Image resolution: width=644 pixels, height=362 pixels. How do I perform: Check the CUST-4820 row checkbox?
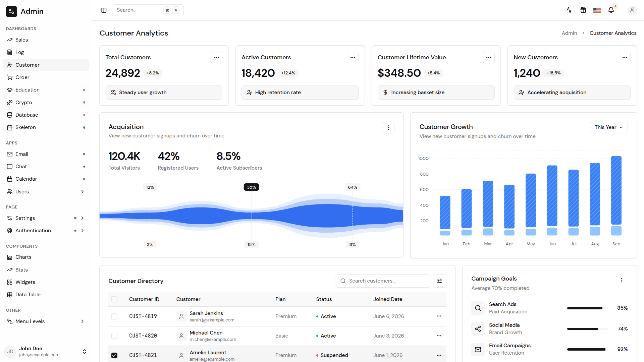pos(114,336)
